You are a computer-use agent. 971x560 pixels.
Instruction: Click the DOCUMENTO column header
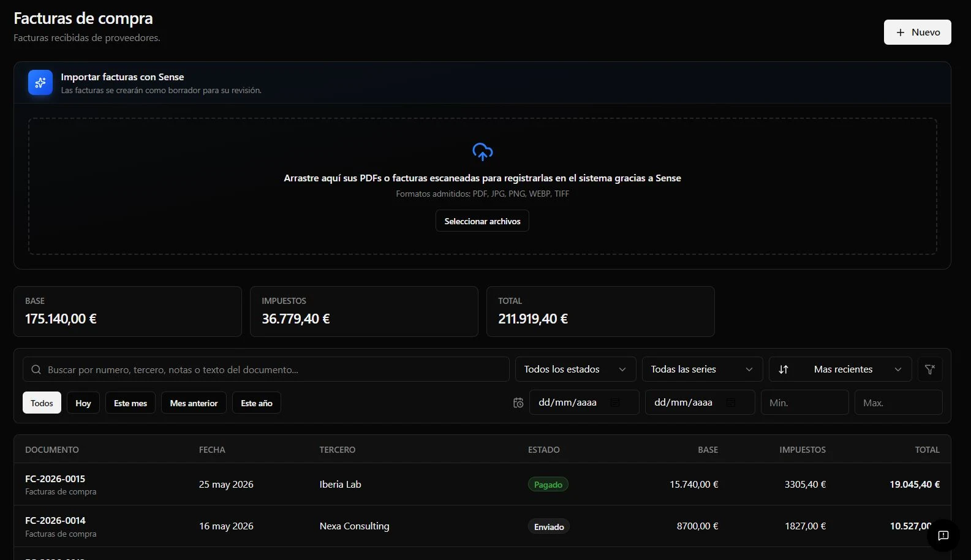click(52, 450)
